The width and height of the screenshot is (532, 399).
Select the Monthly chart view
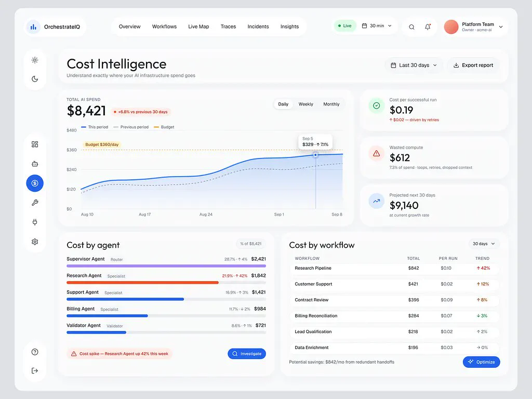point(331,104)
